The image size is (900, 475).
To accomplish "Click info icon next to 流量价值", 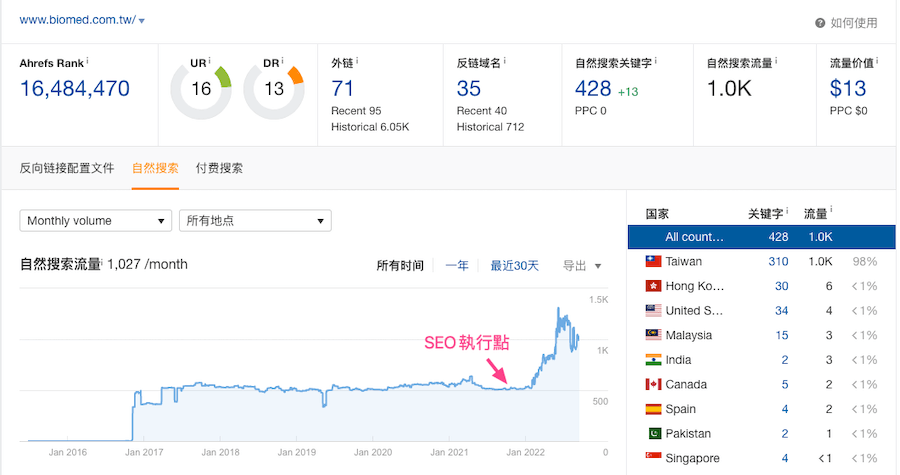I will click(x=877, y=60).
